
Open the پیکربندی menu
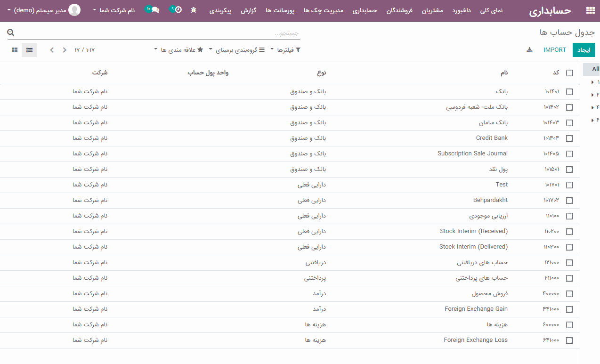220,10
